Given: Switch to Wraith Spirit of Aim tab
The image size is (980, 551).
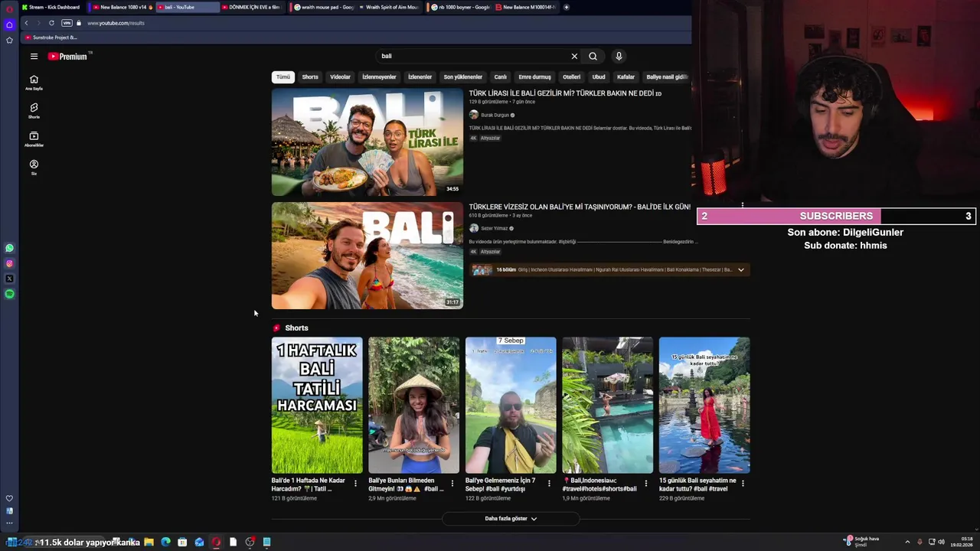Looking at the screenshot, I should pyautogui.click(x=391, y=7).
